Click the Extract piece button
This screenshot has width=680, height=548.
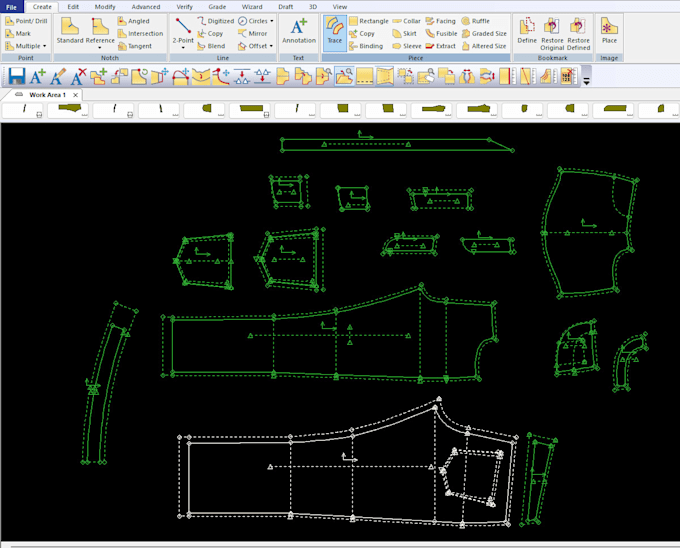click(x=441, y=46)
